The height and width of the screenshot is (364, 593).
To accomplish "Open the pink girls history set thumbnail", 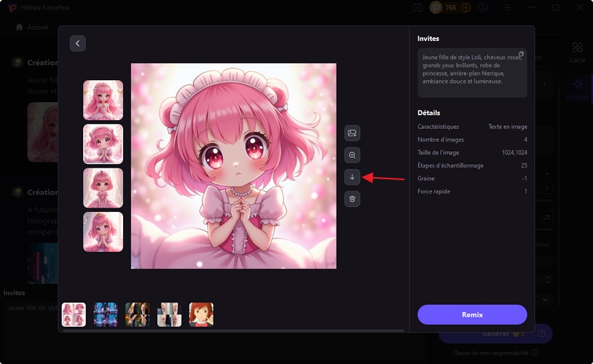I will 73,314.
